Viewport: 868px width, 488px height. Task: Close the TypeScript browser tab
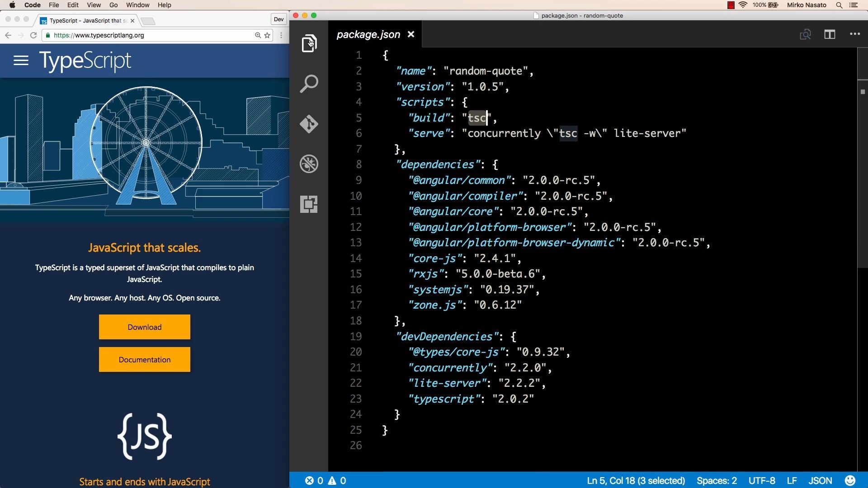pyautogui.click(x=132, y=21)
